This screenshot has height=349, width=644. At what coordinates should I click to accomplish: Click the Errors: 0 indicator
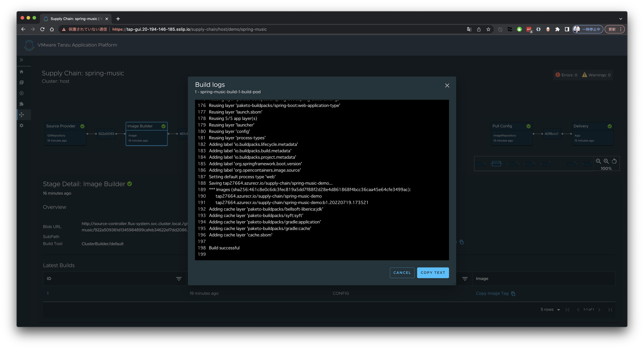pos(566,75)
